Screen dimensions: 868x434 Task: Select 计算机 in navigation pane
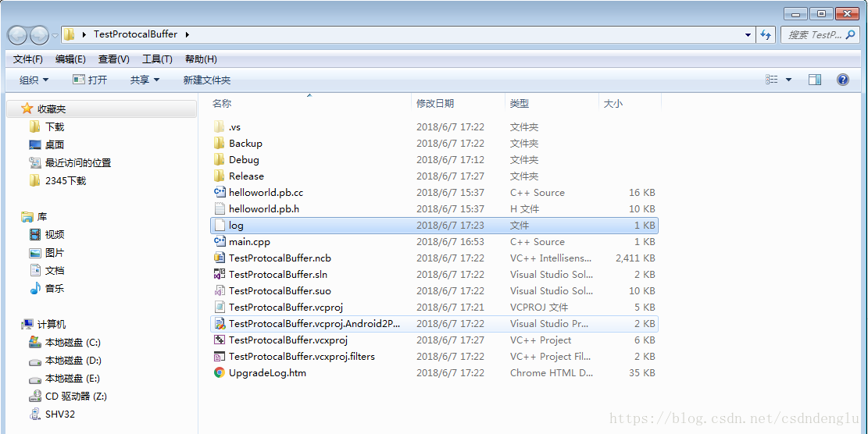(52, 325)
